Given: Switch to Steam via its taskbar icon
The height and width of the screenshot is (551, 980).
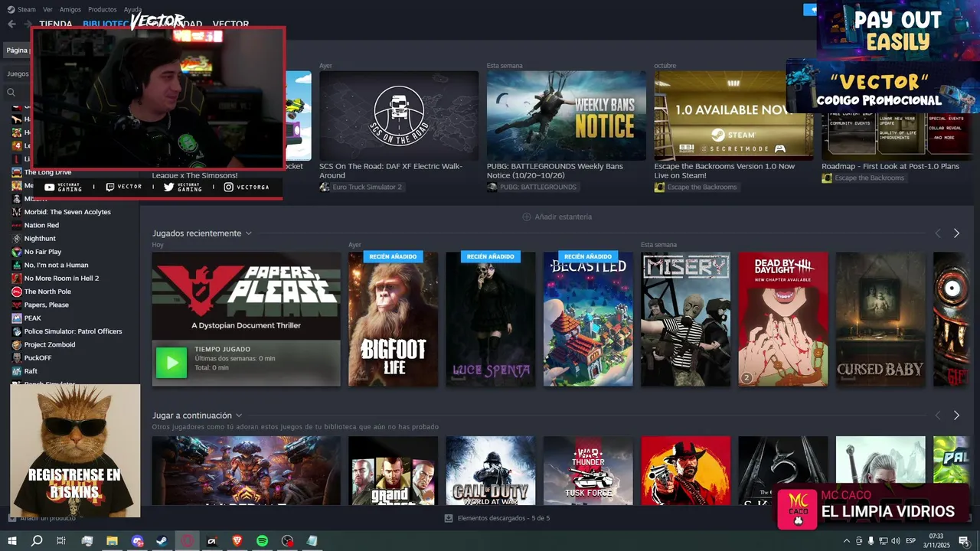Looking at the screenshot, I should click(162, 540).
